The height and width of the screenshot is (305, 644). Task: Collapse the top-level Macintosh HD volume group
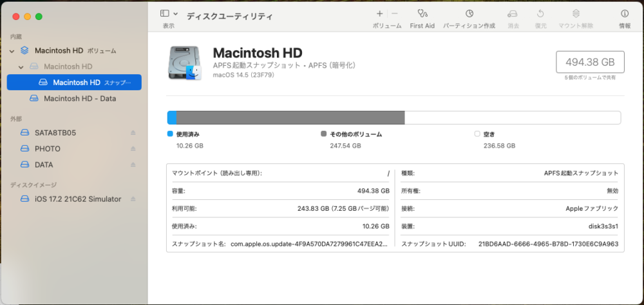click(x=12, y=50)
